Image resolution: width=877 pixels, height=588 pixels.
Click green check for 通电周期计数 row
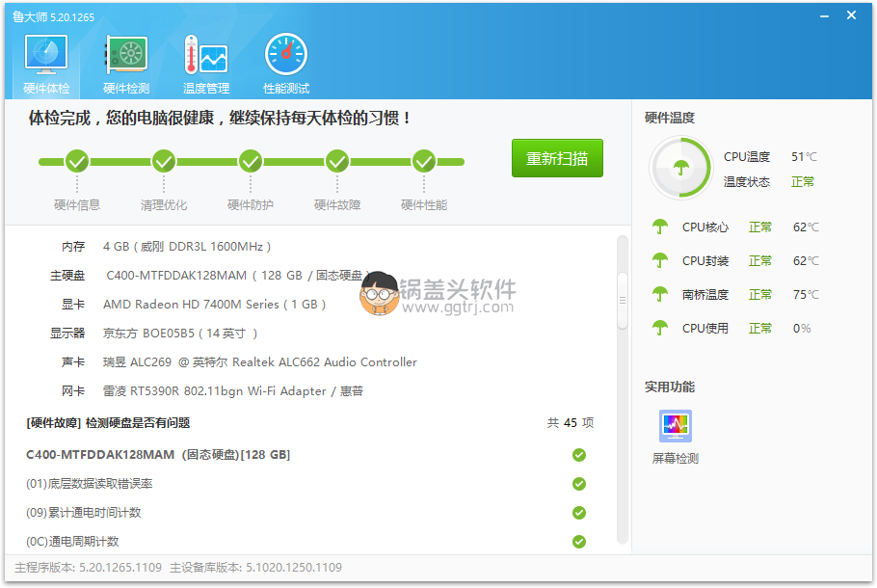click(579, 542)
